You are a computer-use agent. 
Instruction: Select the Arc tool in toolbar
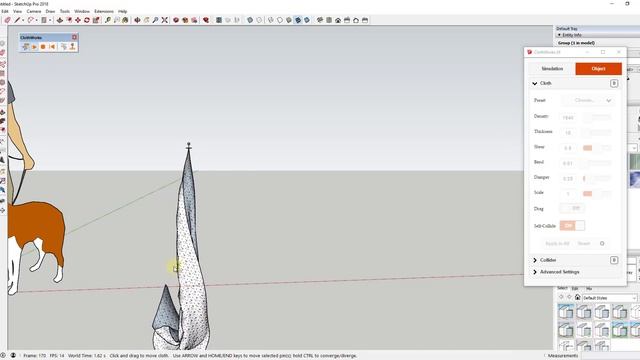coord(31,20)
